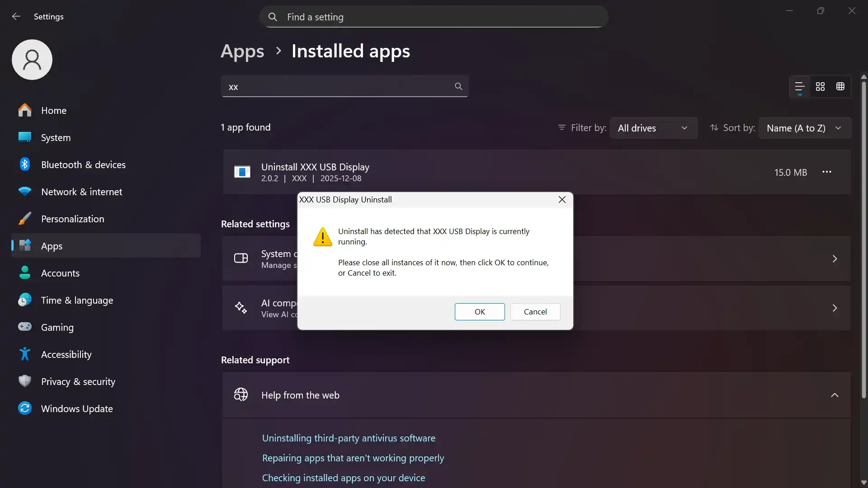This screenshot has width=868, height=488.
Task: Switch to table view layout
Action: click(841, 86)
